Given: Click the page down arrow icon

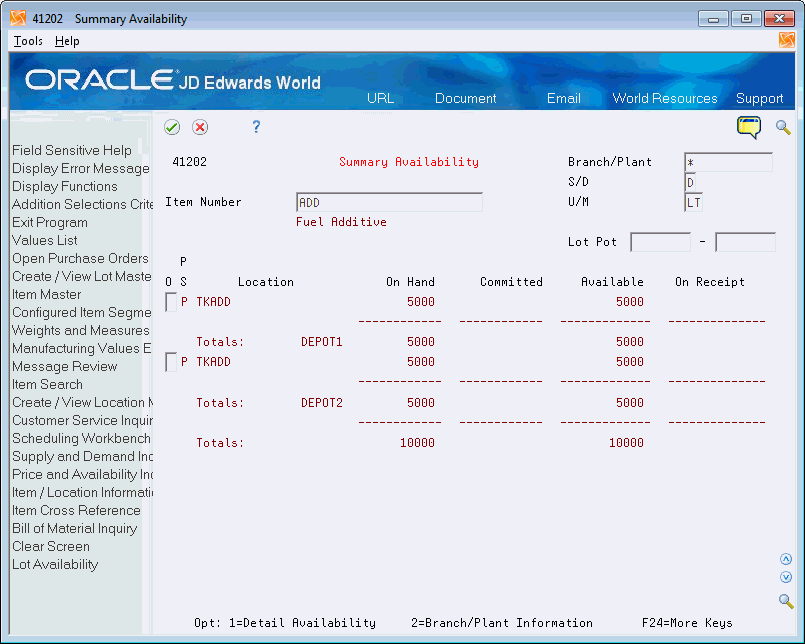Looking at the screenshot, I should click(785, 577).
